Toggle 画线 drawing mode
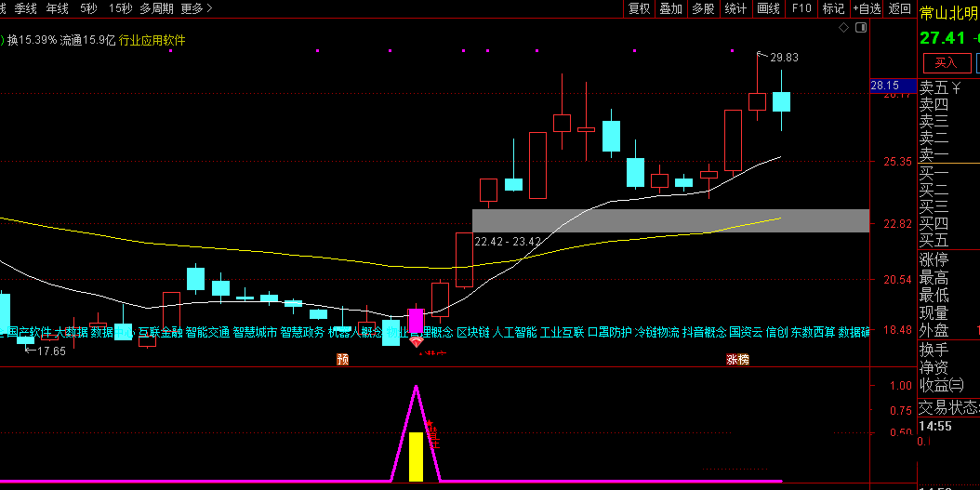 768,8
